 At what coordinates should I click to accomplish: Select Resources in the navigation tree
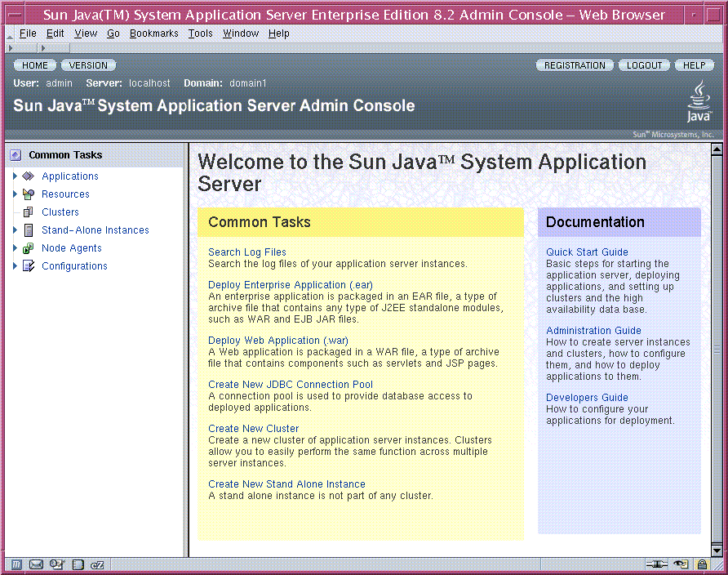pyautogui.click(x=65, y=194)
